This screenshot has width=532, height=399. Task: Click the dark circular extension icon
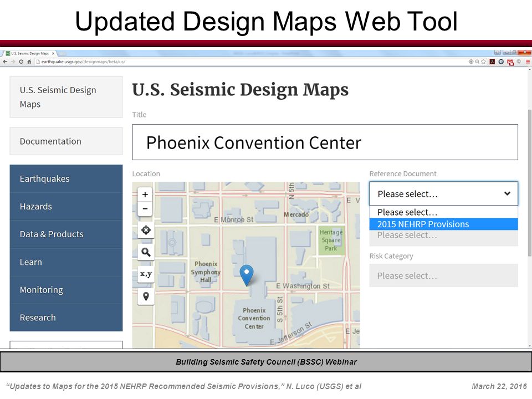501,62
